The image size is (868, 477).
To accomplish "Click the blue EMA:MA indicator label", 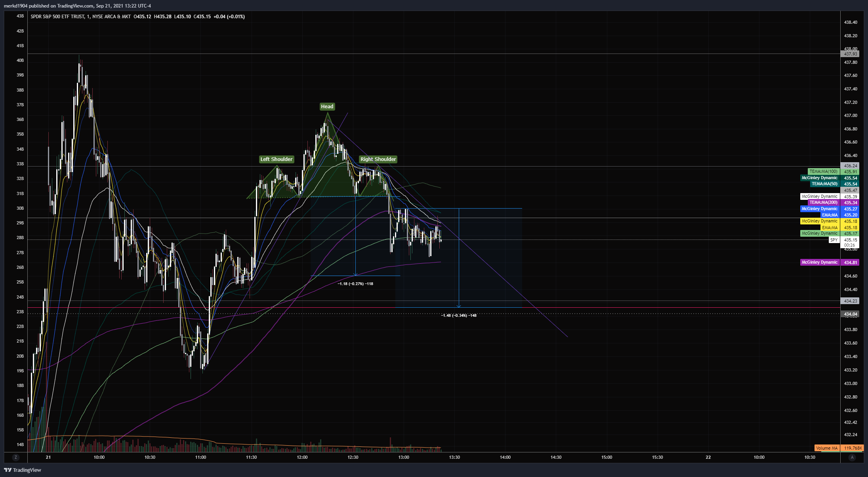I will 830,215.
